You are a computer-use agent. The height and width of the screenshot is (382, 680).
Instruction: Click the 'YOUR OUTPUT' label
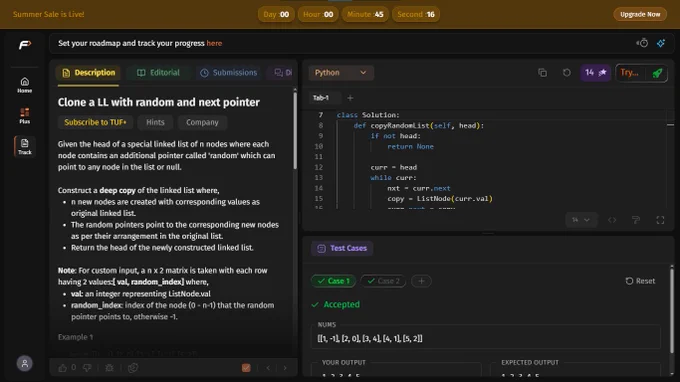pyautogui.click(x=343, y=362)
